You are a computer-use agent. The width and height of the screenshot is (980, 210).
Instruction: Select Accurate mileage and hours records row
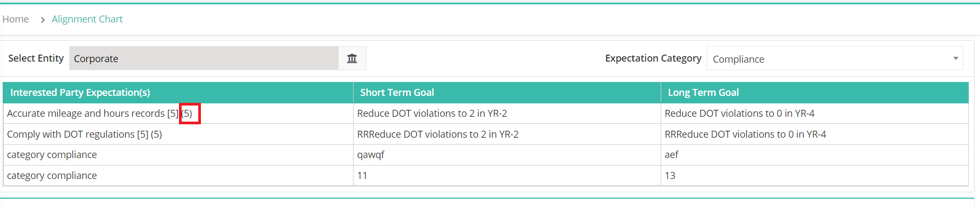[x=485, y=114]
